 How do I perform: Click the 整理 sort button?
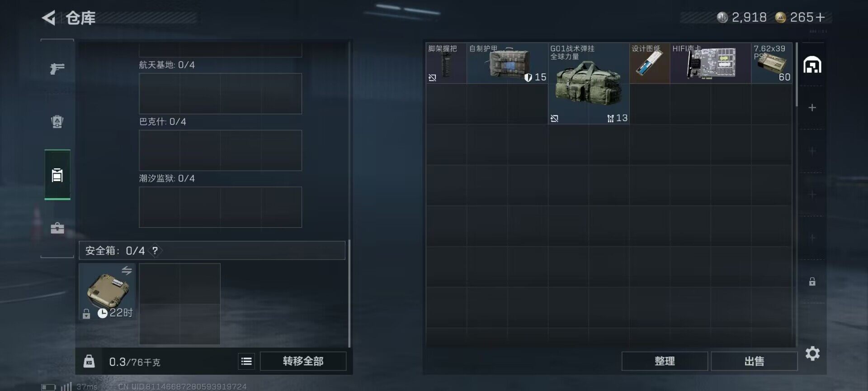pyautogui.click(x=665, y=361)
